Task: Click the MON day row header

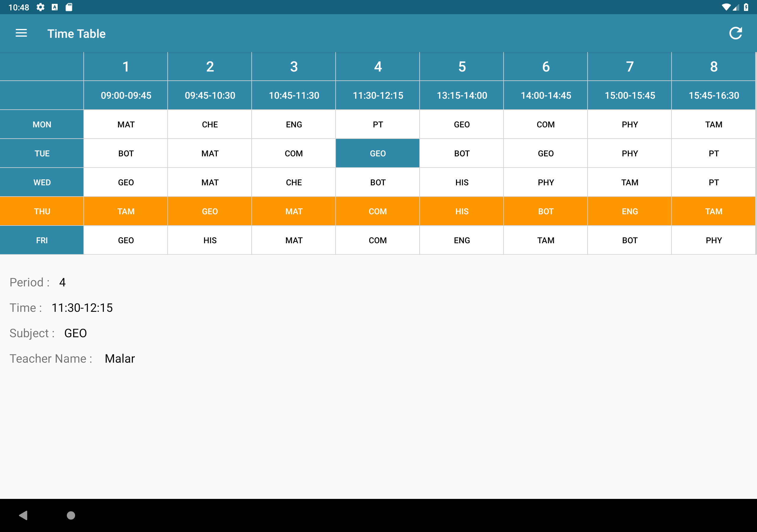Action: (x=42, y=124)
